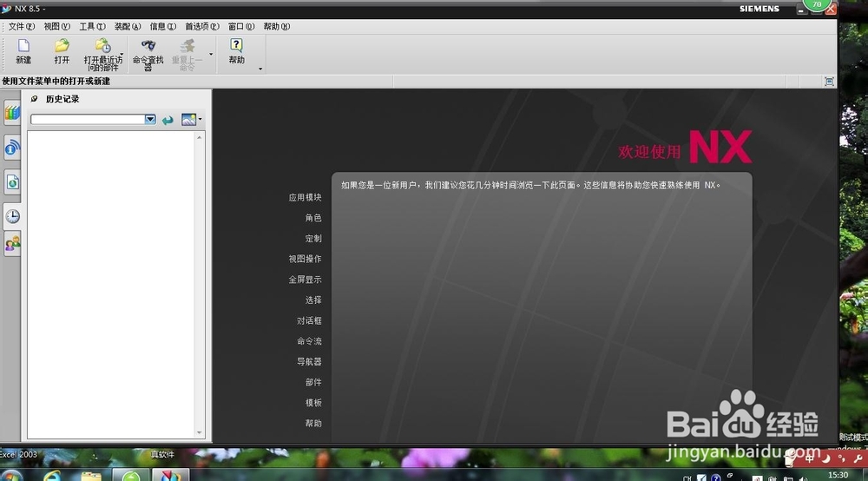868x481 pixels.
Task: Click the history list scroll-up arrow
Action: coord(200,136)
